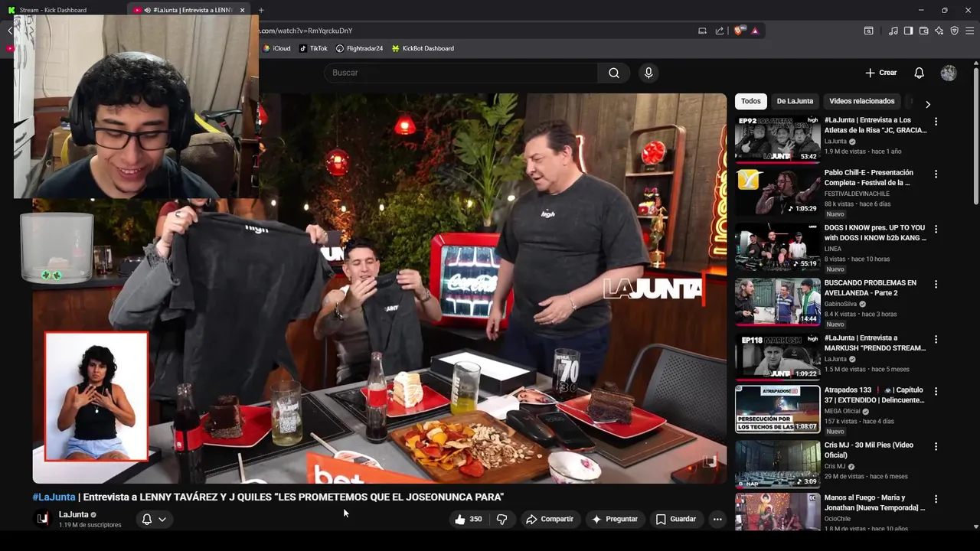980x551 pixels.
Task: Toggle the subscription notification bell for LaJunta
Action: [x=147, y=519]
